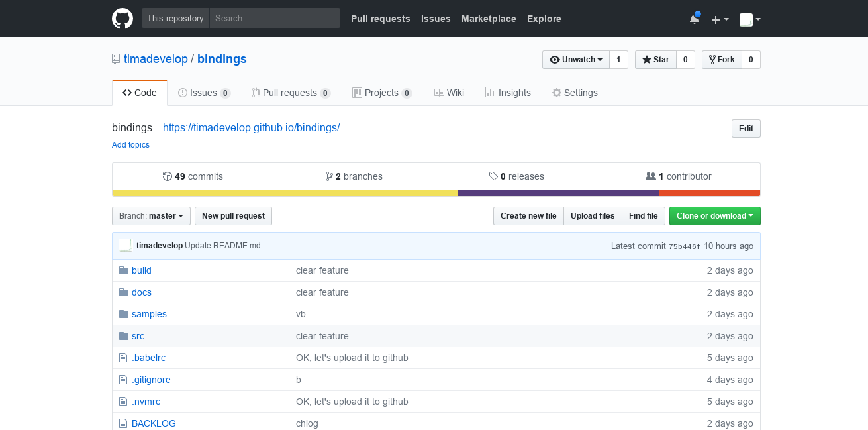The height and width of the screenshot is (430, 868).
Task: Click the yellow language bar segment
Action: click(285, 193)
